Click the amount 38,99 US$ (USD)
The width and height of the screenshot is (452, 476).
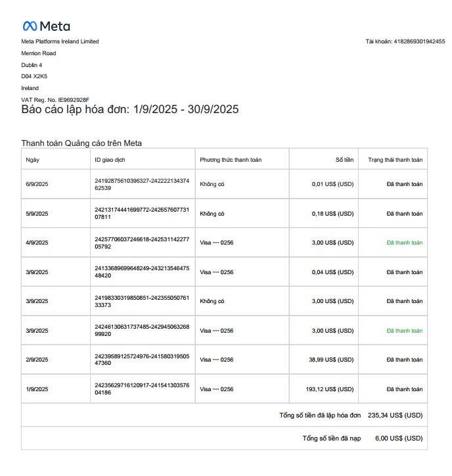tap(331, 360)
